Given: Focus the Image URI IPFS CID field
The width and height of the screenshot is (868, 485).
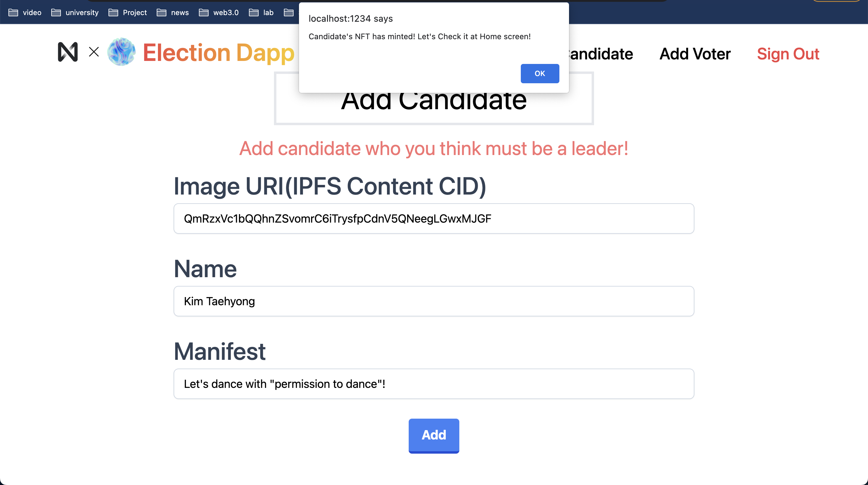Looking at the screenshot, I should point(434,219).
